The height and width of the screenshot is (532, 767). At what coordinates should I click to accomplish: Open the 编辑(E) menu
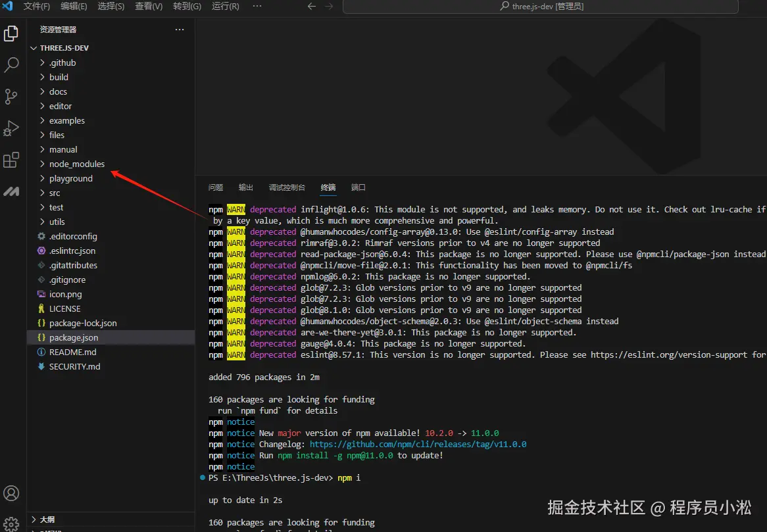coord(74,7)
